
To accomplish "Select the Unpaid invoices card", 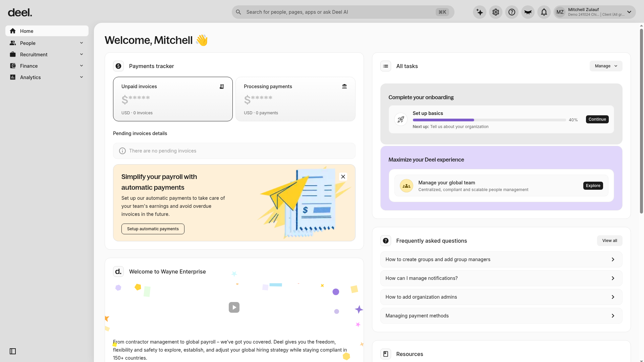I will tap(173, 99).
